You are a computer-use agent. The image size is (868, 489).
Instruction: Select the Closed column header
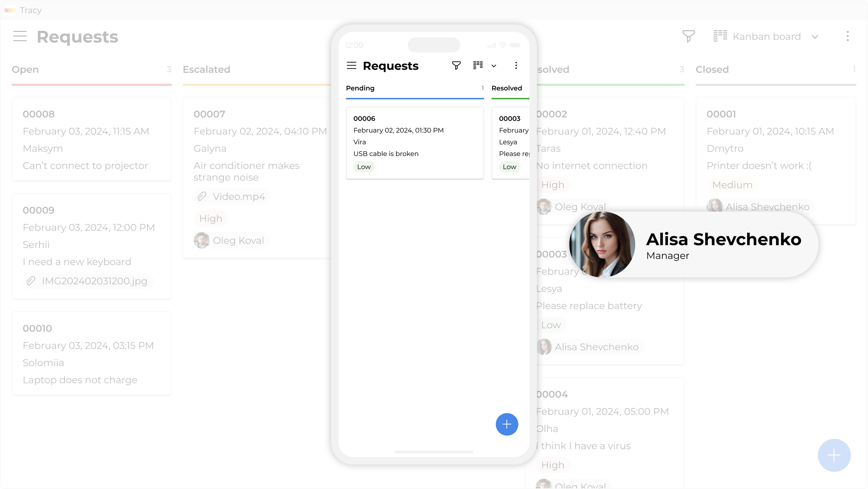[x=712, y=70]
